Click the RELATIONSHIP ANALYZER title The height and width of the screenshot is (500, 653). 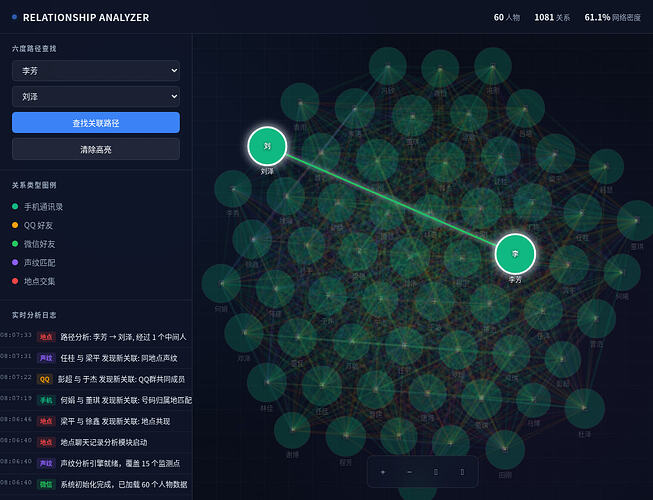point(86,17)
